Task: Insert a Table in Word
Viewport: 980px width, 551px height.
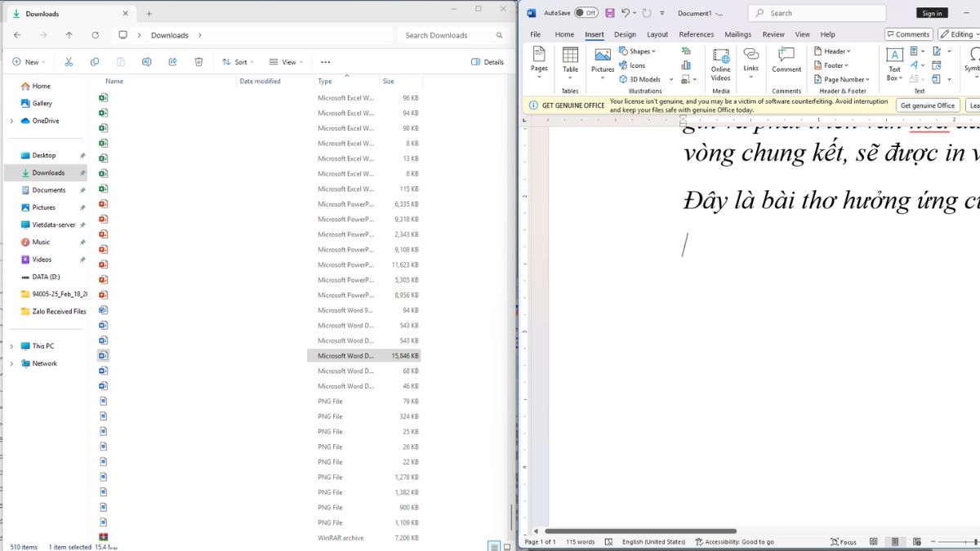Action: 570,64
